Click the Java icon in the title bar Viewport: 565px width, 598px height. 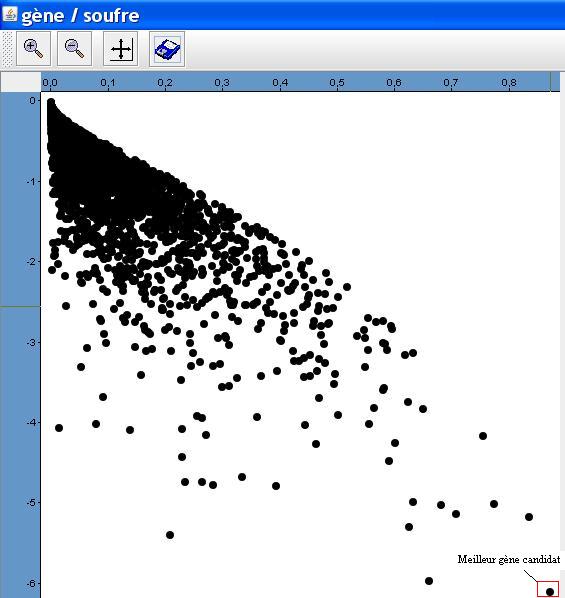click(x=10, y=14)
